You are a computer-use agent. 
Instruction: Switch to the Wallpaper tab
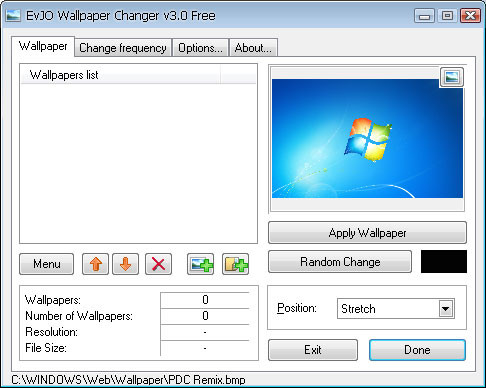pos(43,46)
